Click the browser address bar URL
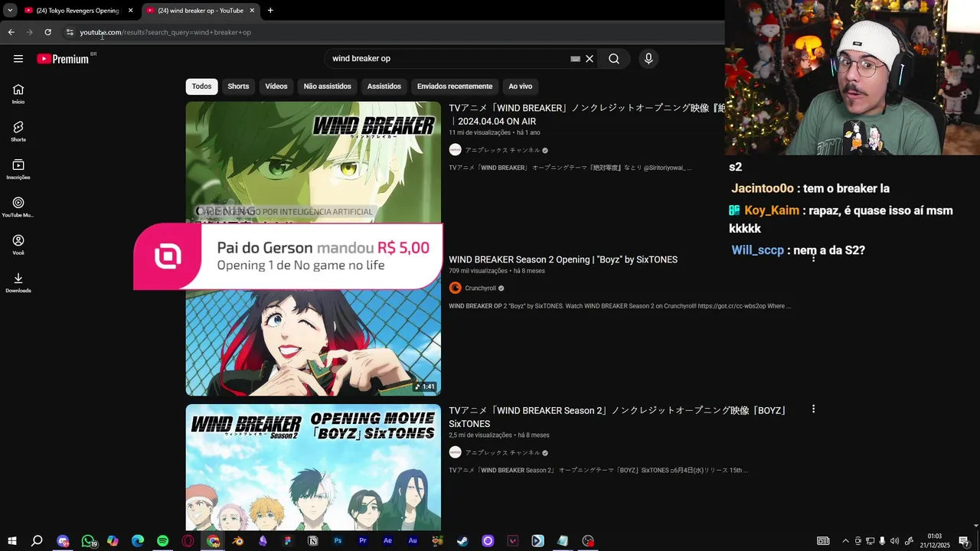980x551 pixels. [x=165, y=32]
